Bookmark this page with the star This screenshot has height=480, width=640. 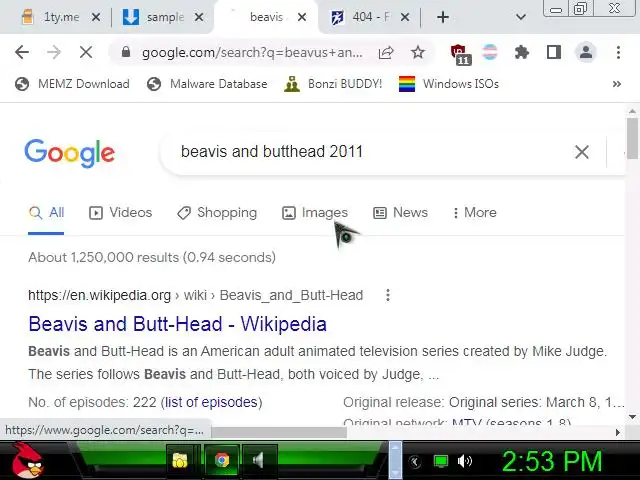pyautogui.click(x=418, y=52)
